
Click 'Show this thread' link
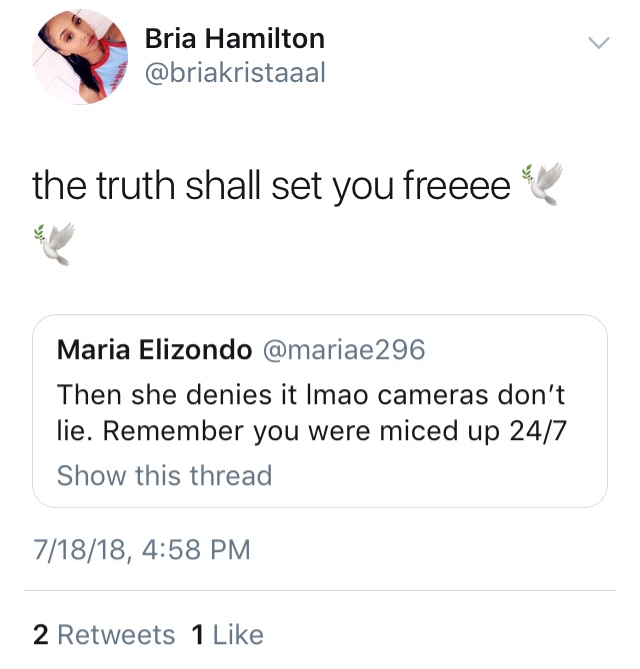(x=165, y=475)
